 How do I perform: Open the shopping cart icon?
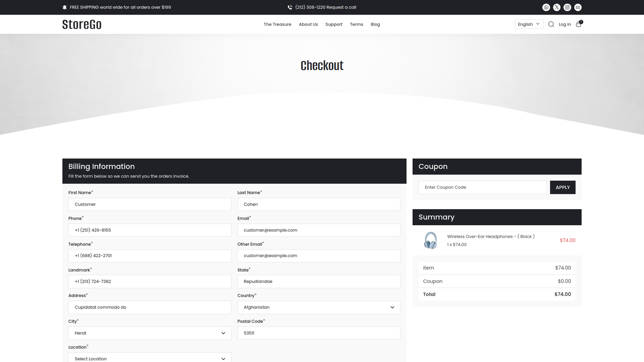[x=578, y=24]
